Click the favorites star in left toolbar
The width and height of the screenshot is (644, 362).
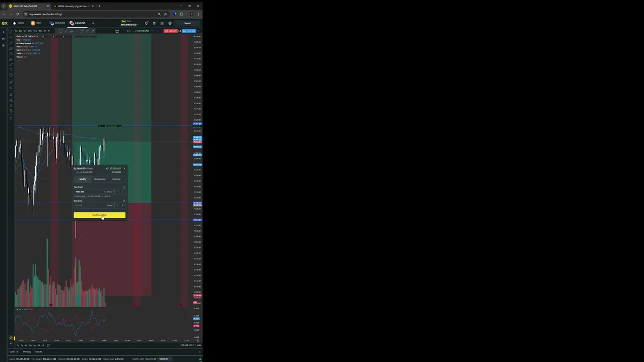coord(11,338)
